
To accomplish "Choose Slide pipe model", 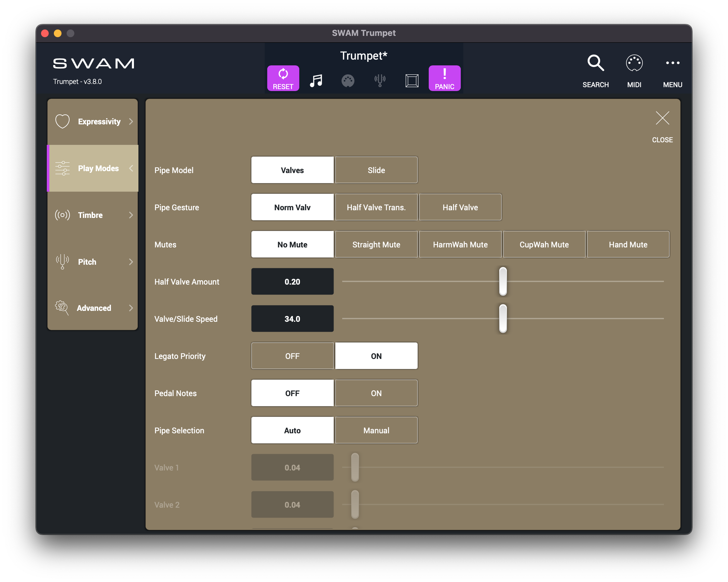I will click(376, 170).
